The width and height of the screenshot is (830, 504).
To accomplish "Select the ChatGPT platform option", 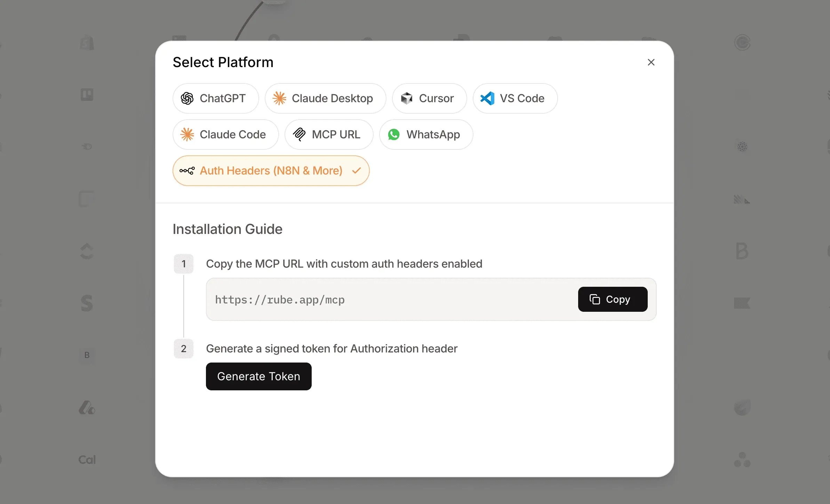I will coord(216,98).
